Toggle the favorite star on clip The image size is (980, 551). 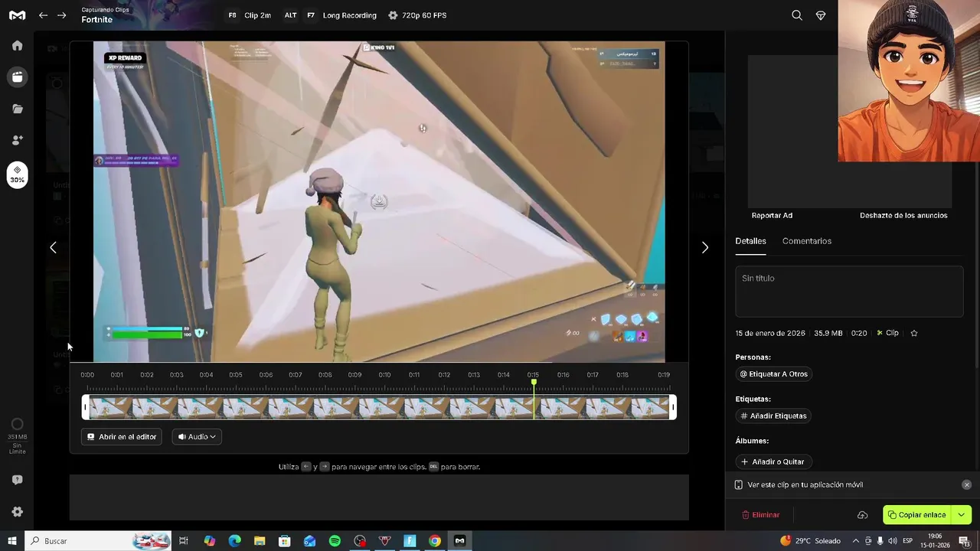913,333
